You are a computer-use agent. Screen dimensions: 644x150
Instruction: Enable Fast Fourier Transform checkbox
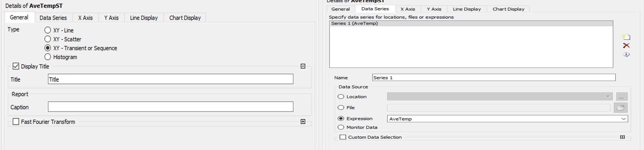click(16, 122)
